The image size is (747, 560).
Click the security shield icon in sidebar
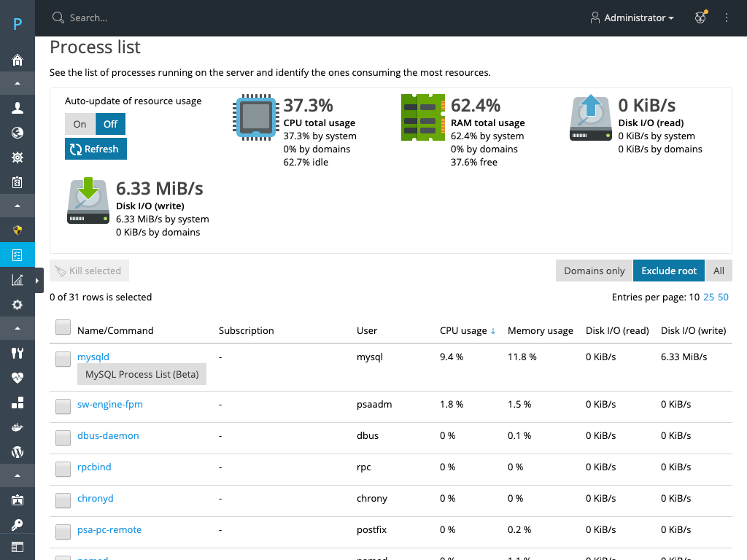click(x=18, y=230)
